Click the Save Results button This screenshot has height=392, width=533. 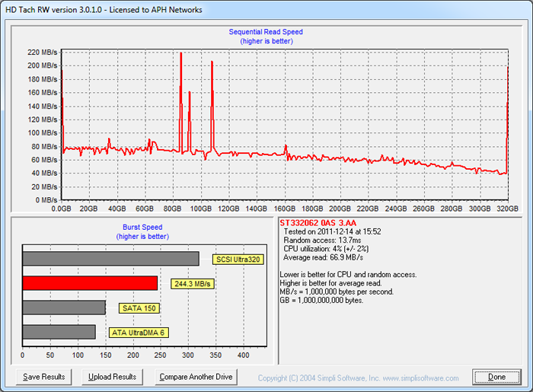coord(44,377)
